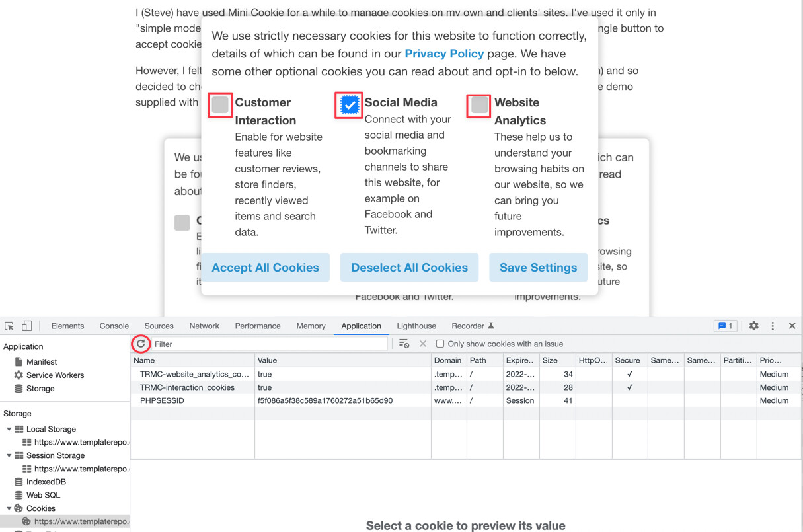The image size is (803, 532).
Task: Click Save Settings button
Action: [x=538, y=267]
